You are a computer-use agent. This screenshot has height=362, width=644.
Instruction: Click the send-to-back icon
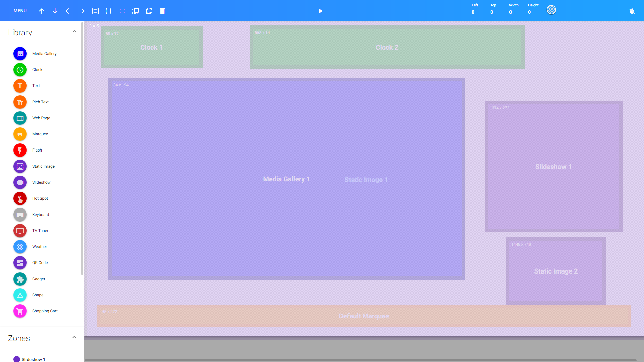[149, 11]
